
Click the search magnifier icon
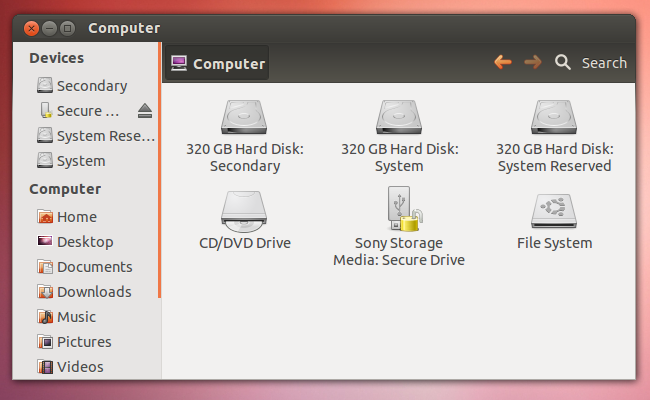coord(563,62)
